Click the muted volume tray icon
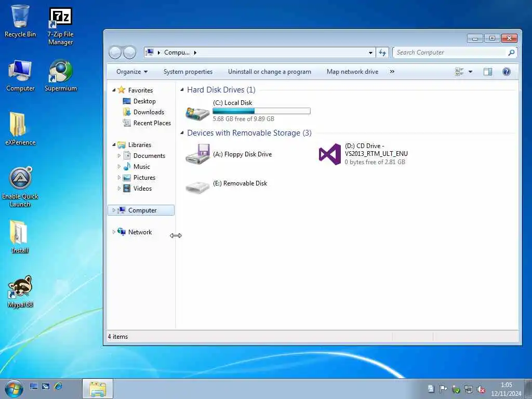532x399 pixels. [481, 389]
